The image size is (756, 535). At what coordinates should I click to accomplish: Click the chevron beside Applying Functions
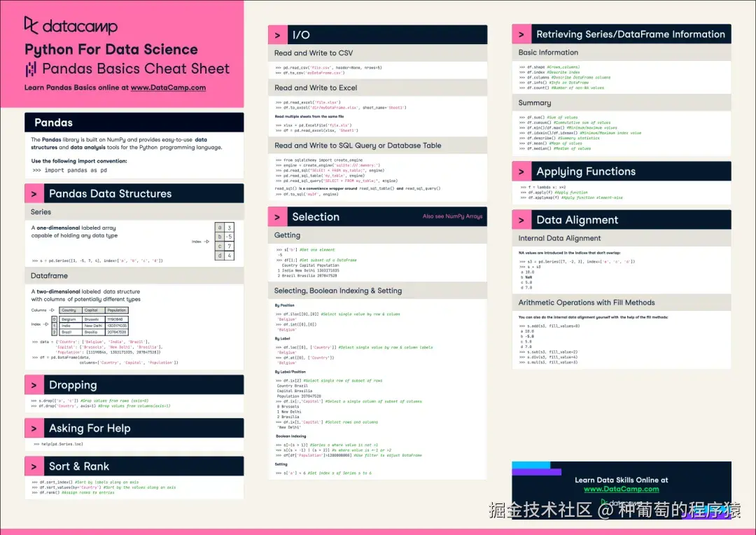pos(521,172)
